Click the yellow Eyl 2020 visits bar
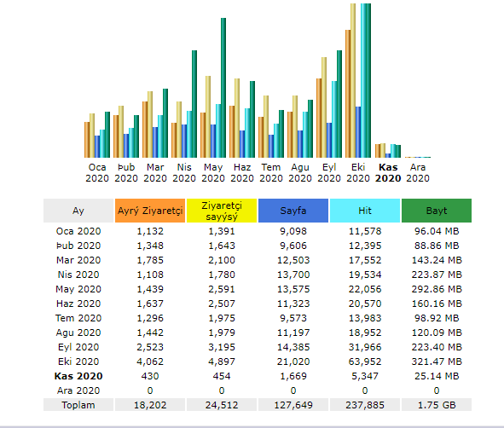The width and height of the screenshot is (504, 428). click(324, 107)
